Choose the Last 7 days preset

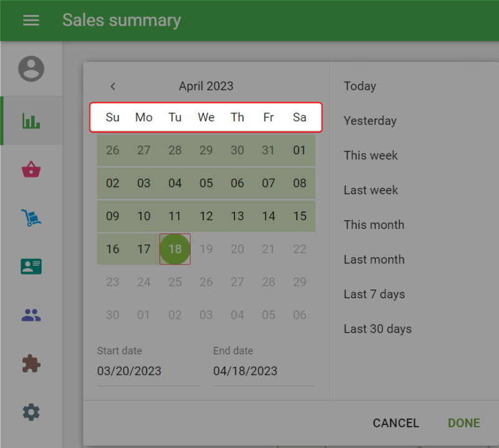(374, 294)
